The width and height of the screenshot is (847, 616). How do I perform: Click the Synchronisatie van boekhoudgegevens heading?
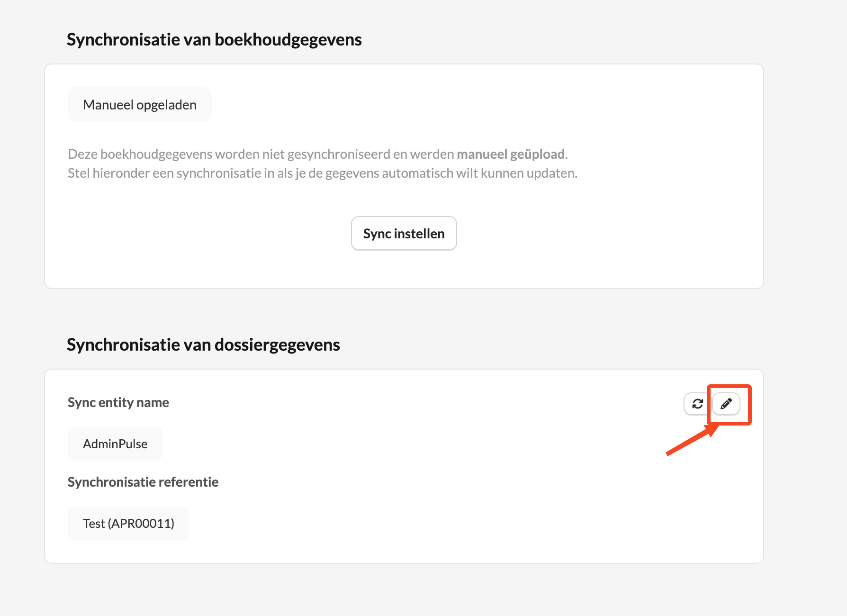pyautogui.click(x=214, y=40)
